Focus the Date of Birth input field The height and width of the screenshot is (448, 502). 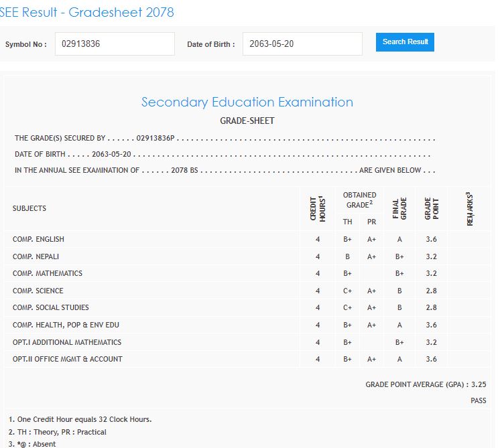pos(302,44)
